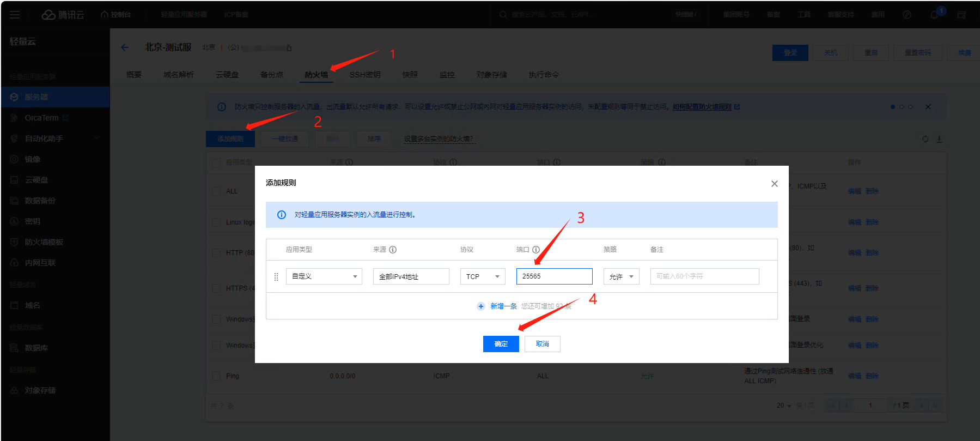
Task: Click the drag handle of the rule row
Action: pos(276,277)
